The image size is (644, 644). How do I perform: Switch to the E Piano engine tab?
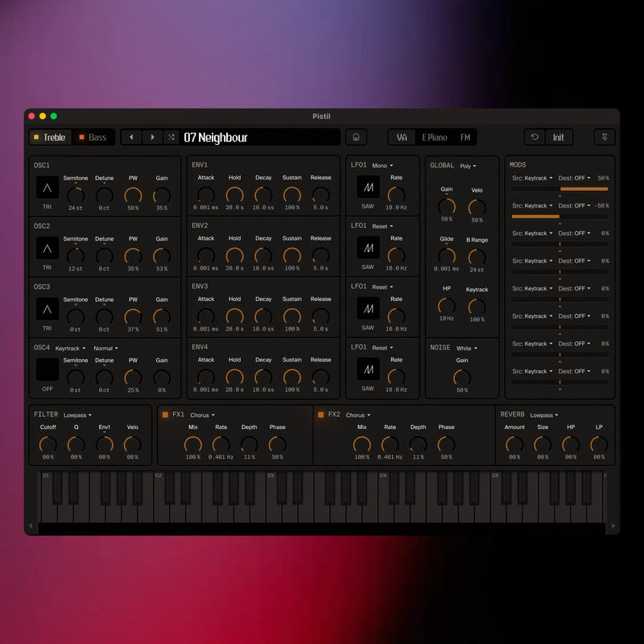tap(435, 137)
